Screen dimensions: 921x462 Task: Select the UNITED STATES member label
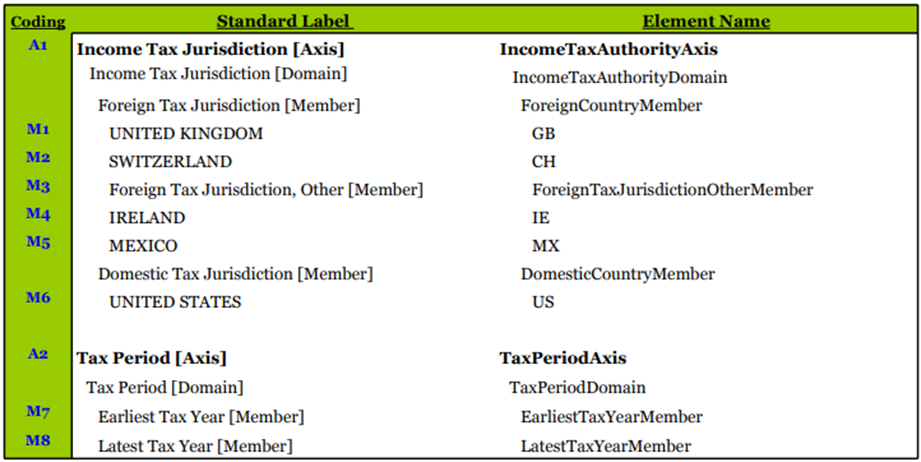[x=175, y=301]
